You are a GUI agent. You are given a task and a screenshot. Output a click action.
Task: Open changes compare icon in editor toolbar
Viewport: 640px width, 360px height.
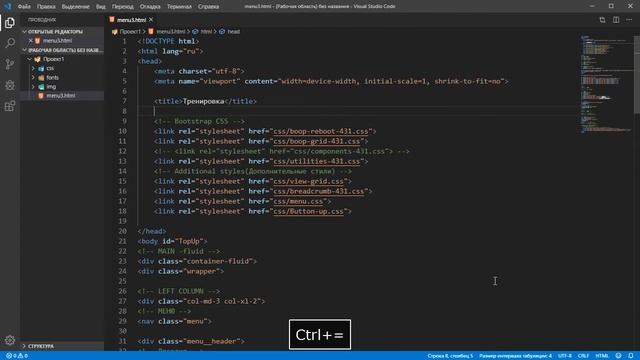[x=602, y=20]
